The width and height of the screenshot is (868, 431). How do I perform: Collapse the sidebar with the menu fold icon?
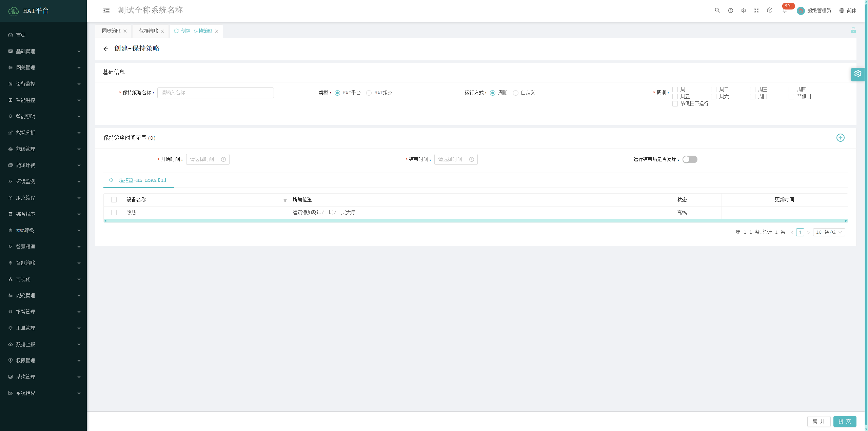click(x=106, y=11)
